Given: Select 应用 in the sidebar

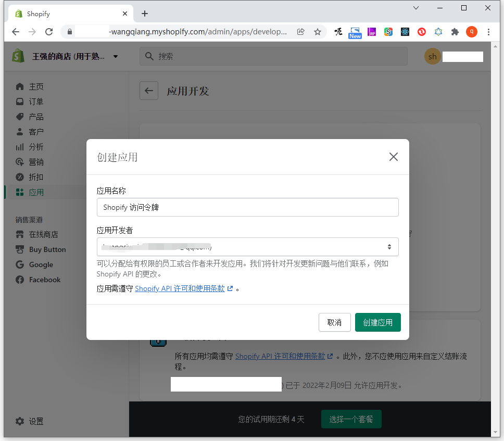Looking at the screenshot, I should click(x=36, y=192).
